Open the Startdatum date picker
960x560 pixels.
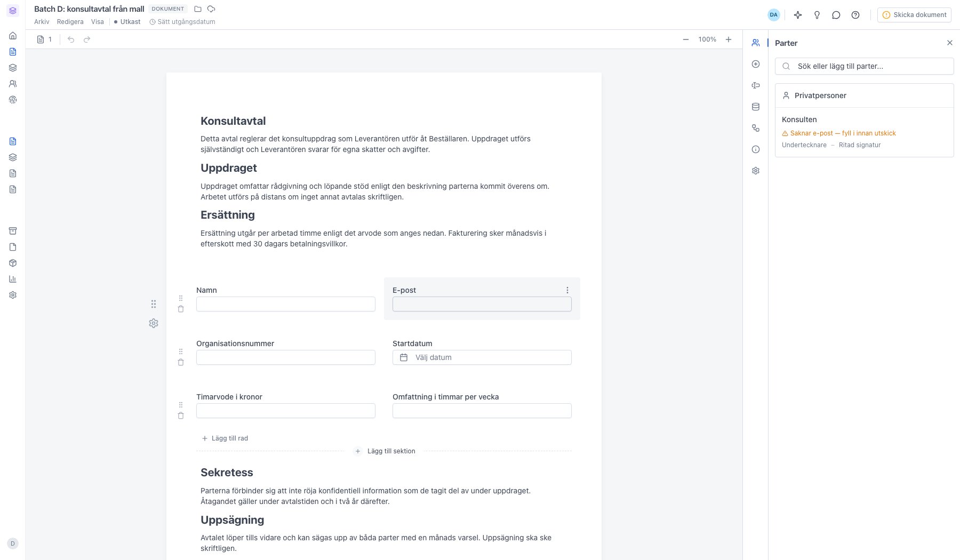[482, 357]
